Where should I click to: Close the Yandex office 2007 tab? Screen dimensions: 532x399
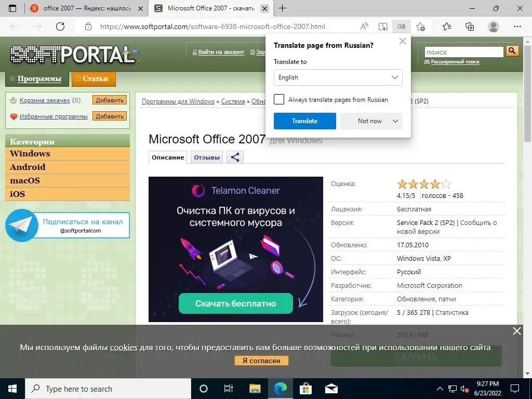pyautogui.click(x=140, y=9)
